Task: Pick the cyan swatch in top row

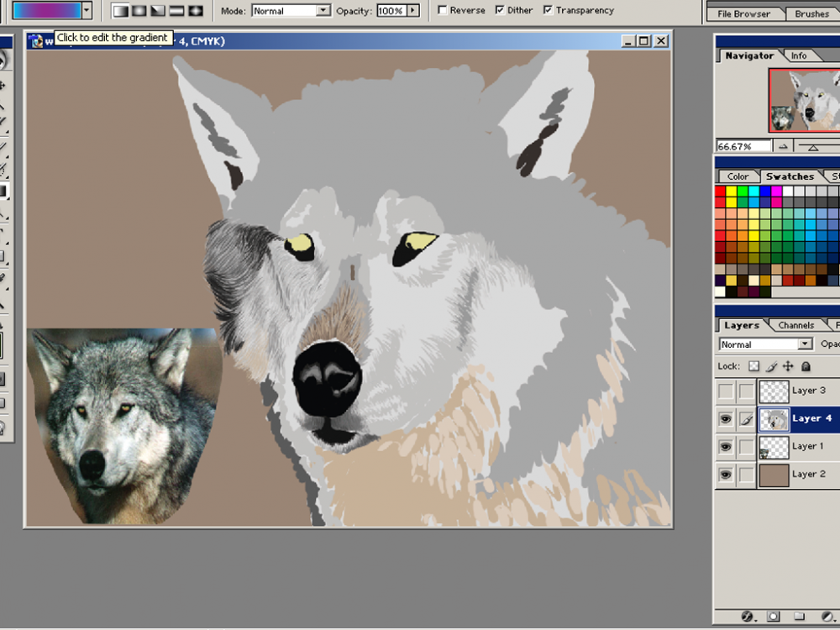Action: point(753,191)
